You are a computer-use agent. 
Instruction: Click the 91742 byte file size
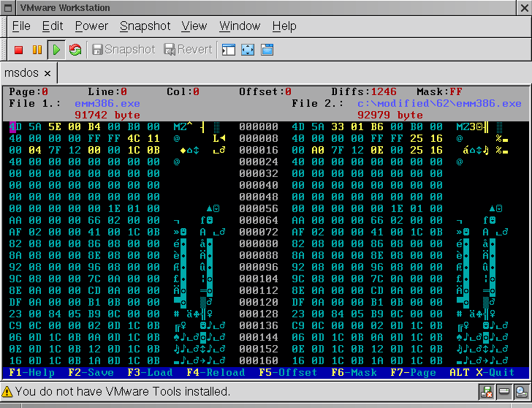[x=107, y=115]
